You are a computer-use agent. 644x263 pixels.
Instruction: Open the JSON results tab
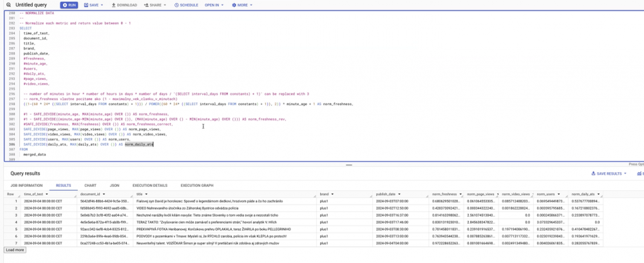pos(114,185)
